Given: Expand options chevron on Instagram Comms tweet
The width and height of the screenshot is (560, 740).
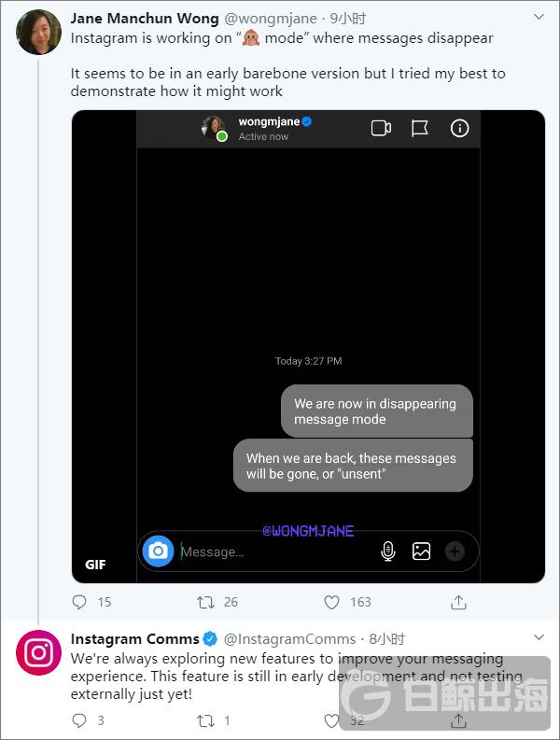Looking at the screenshot, I should tap(539, 638).
